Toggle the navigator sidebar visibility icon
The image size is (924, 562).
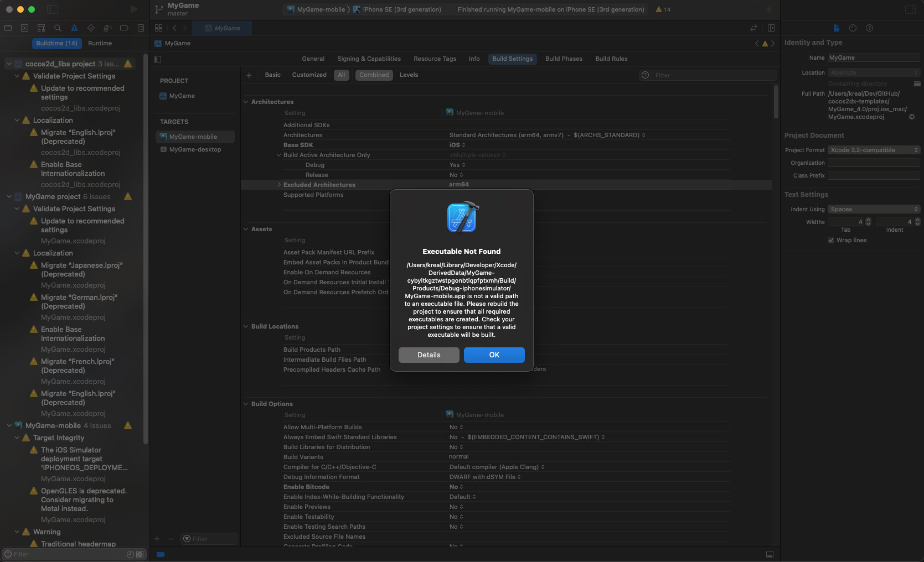click(x=53, y=9)
